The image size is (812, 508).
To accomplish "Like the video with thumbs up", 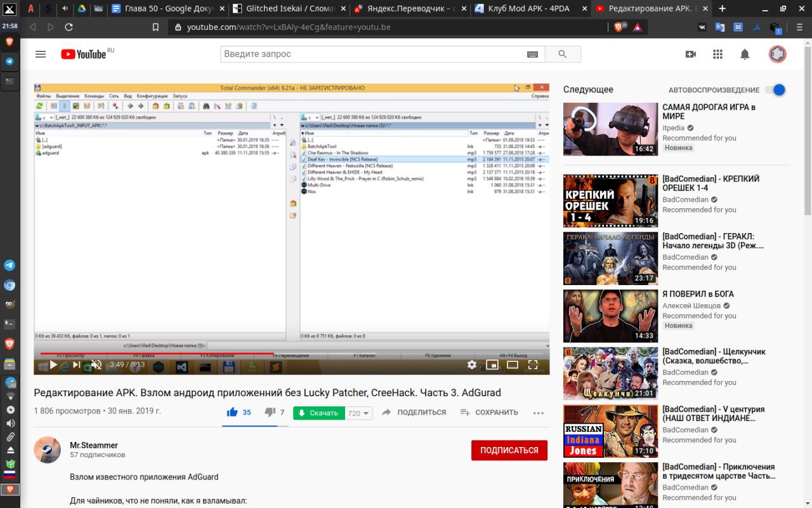I will point(232,412).
